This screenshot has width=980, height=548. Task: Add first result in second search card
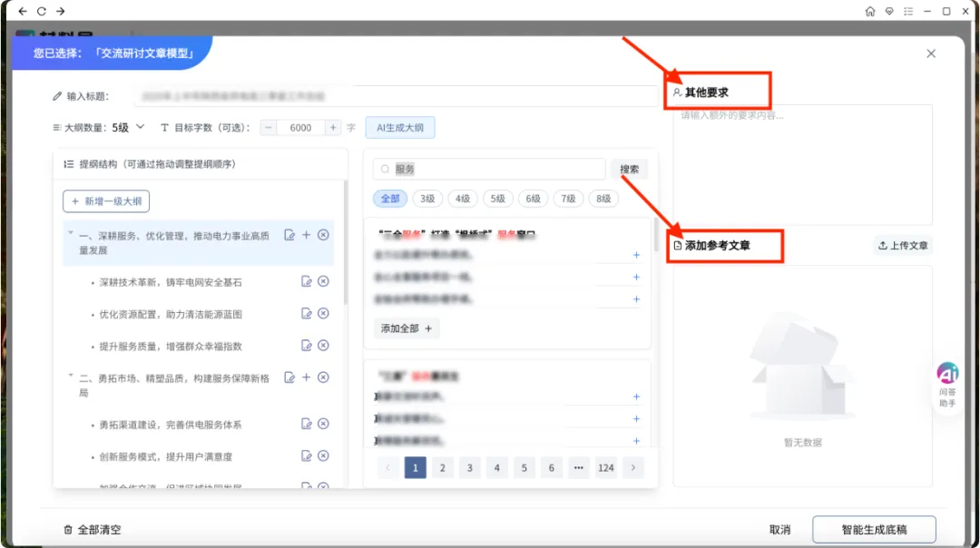[x=636, y=396]
